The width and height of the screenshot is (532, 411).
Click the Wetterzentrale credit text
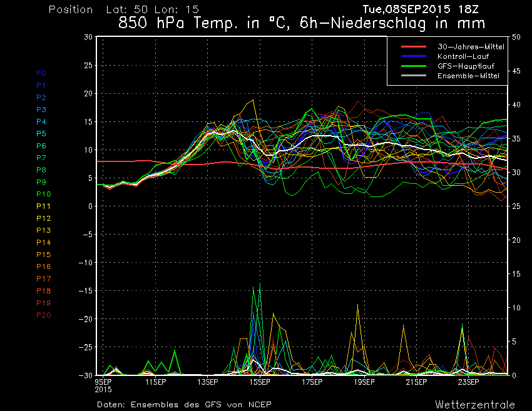475,404
